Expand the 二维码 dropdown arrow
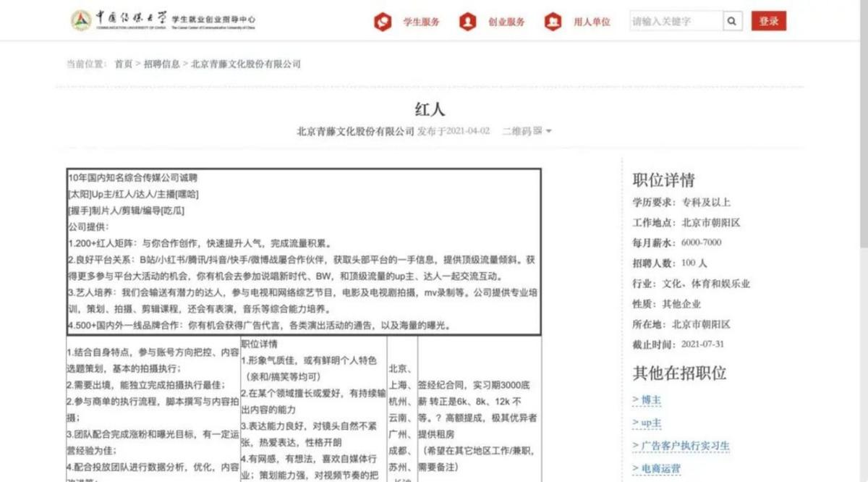The height and width of the screenshot is (482, 868). coord(548,131)
